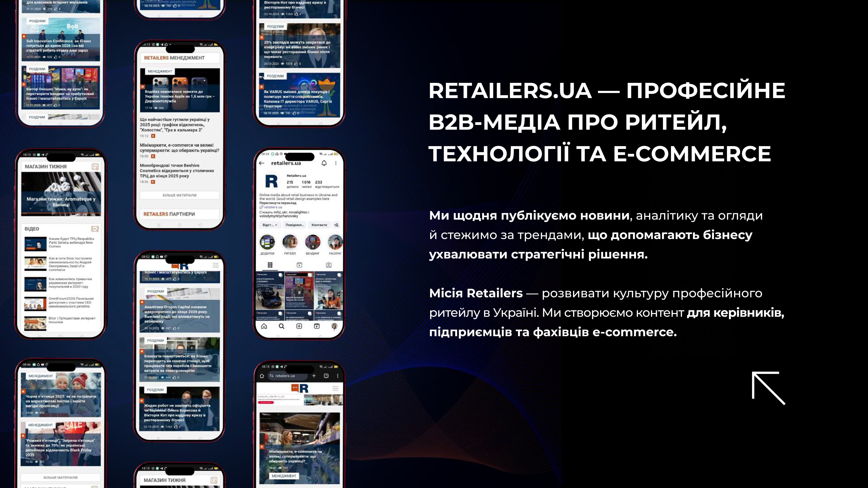This screenshot has width=868, height=488.
Task: Click the Повідомл... message button
Action: (294, 225)
